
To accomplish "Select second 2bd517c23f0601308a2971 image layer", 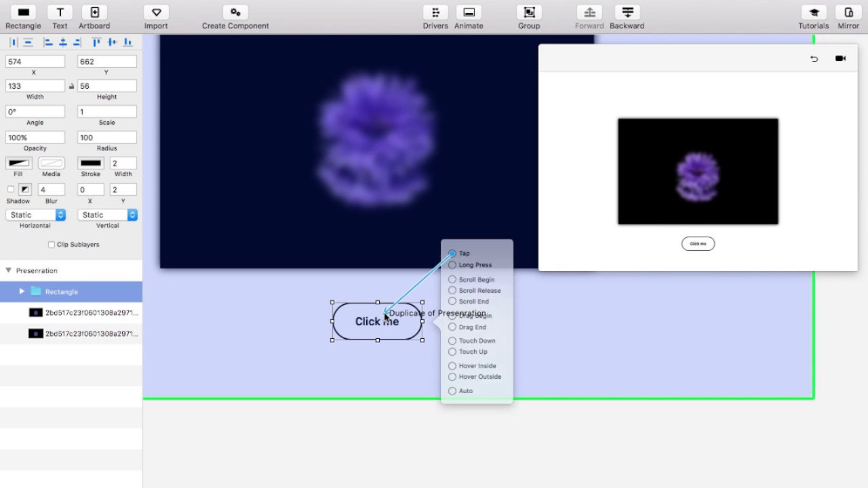I will point(71,333).
